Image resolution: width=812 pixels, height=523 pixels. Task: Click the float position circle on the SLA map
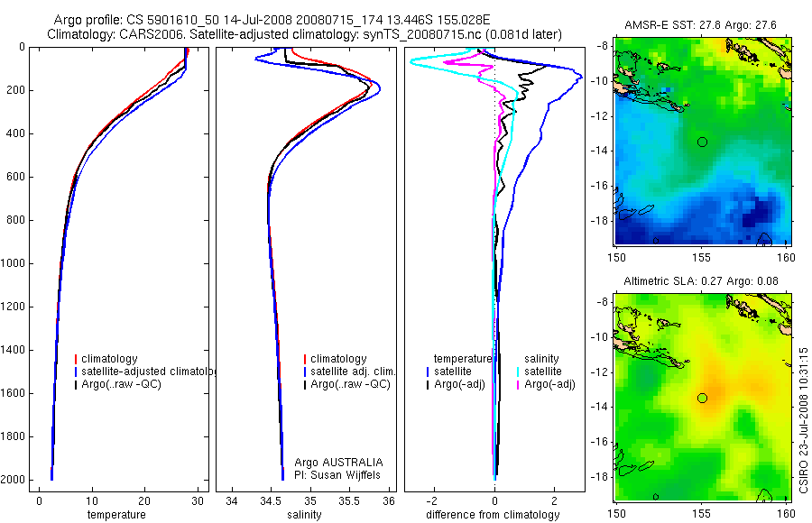pos(702,399)
